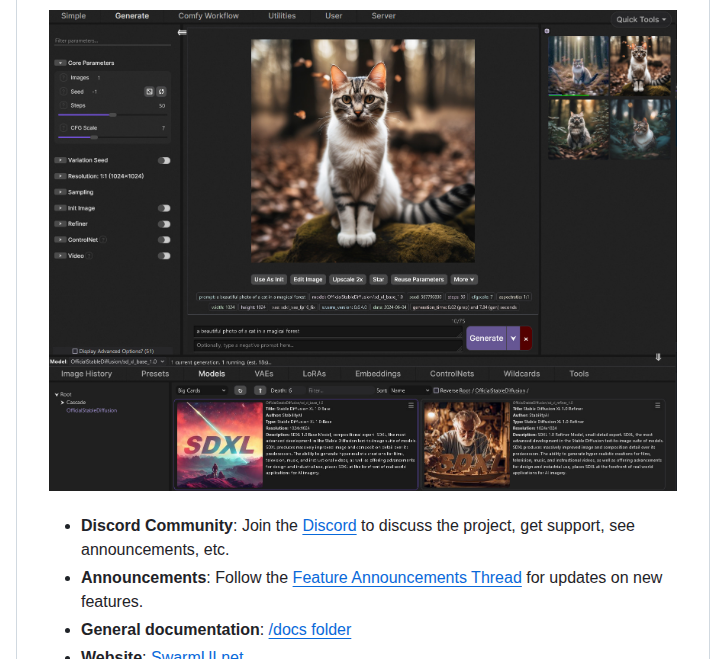Click the reuse last seed recycle icon
This screenshot has width=710, height=659.
click(x=161, y=91)
